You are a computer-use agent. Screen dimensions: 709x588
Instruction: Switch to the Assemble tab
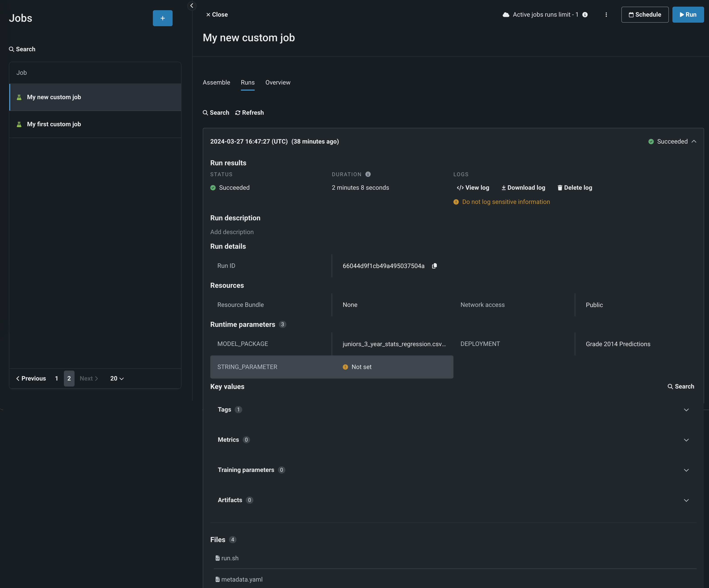point(216,82)
